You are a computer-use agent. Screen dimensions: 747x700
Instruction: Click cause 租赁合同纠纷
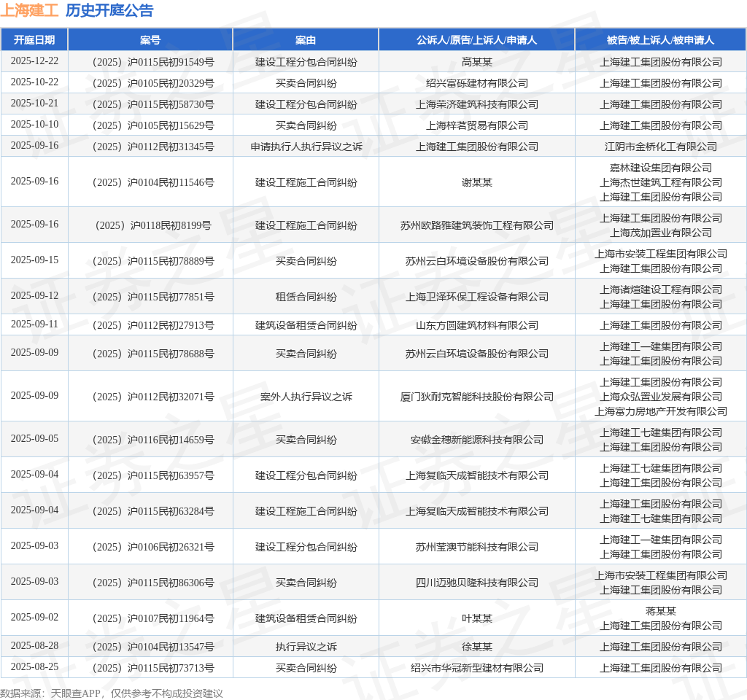click(x=306, y=297)
